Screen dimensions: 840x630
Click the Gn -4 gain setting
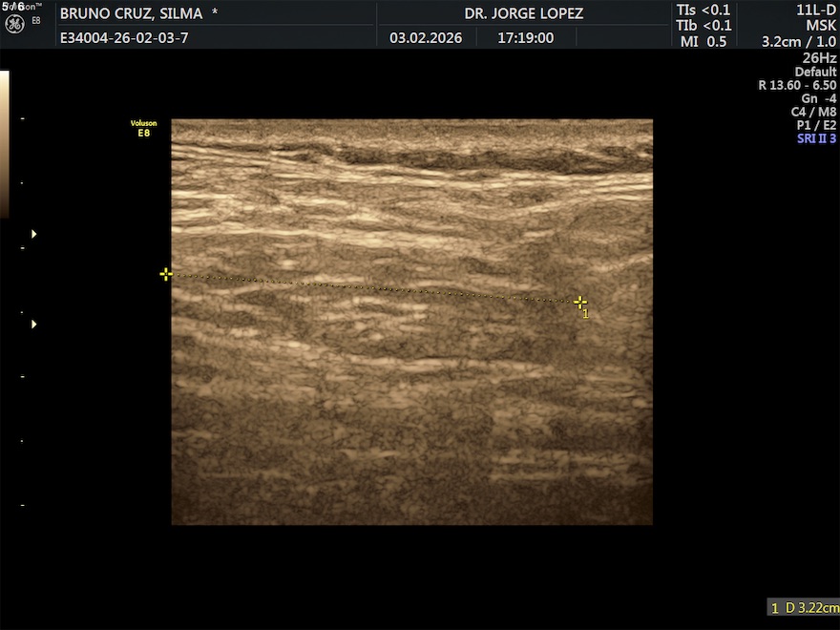[818, 98]
